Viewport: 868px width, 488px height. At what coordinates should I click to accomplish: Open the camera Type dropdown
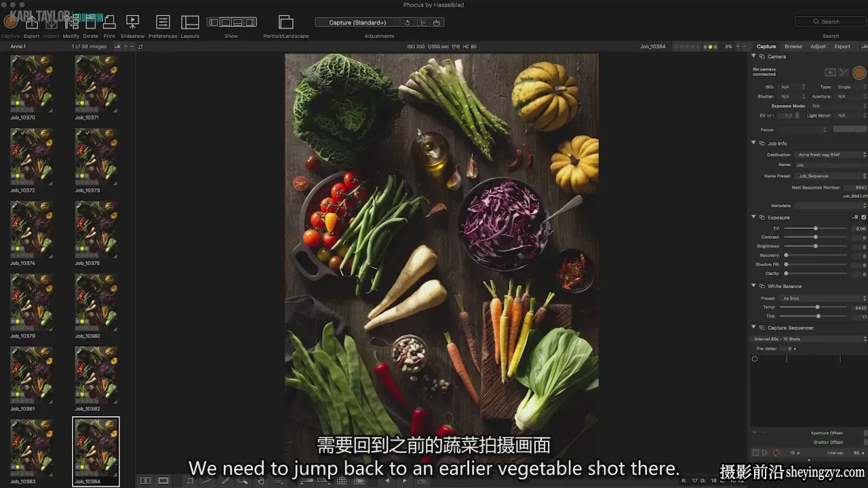point(851,87)
